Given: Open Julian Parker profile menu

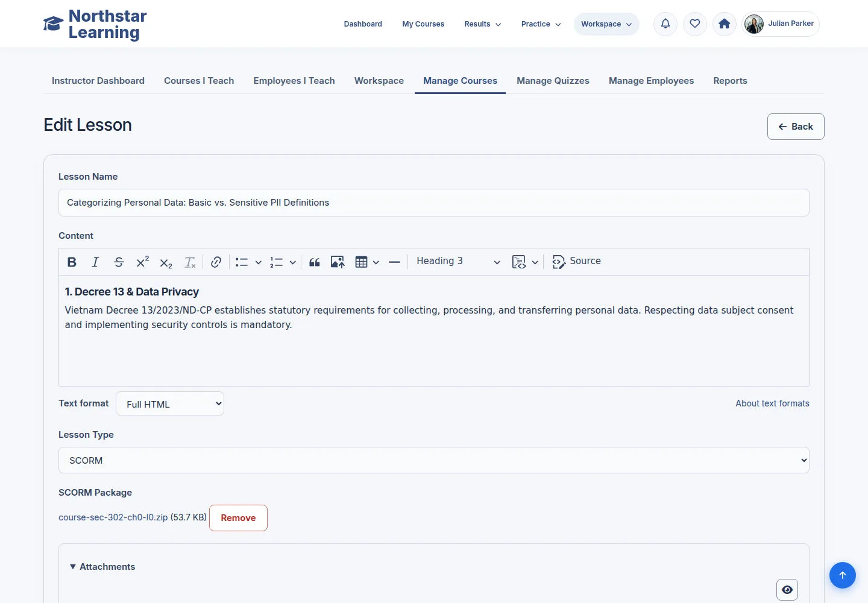Looking at the screenshot, I should (x=781, y=24).
